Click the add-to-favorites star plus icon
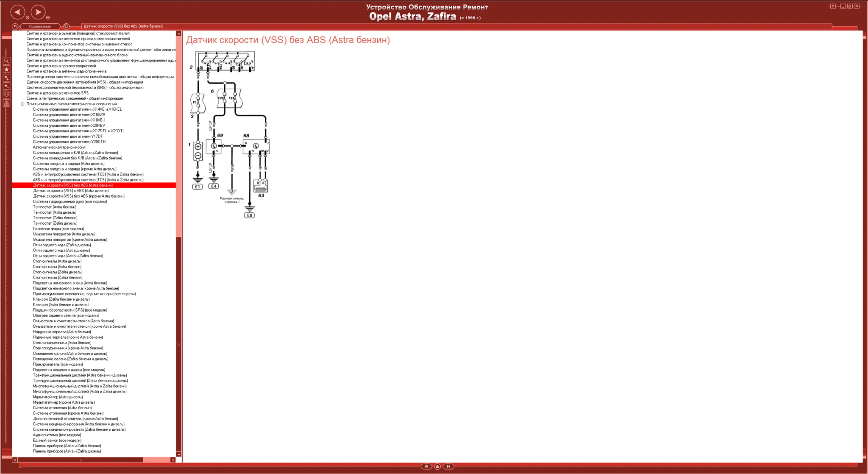Viewport: 868px width, 474px height. coord(6,78)
